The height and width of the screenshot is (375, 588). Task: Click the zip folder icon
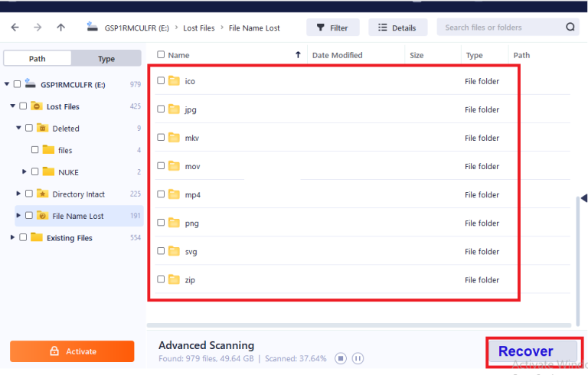174,279
